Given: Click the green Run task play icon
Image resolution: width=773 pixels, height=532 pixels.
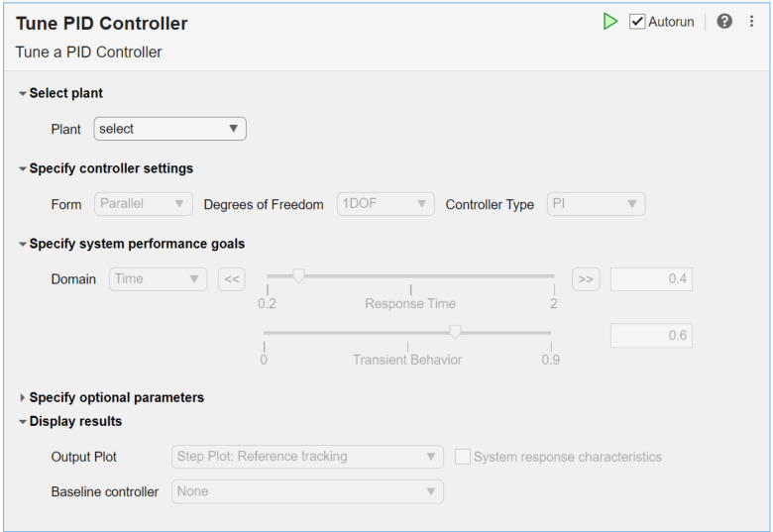Looking at the screenshot, I should click(610, 21).
